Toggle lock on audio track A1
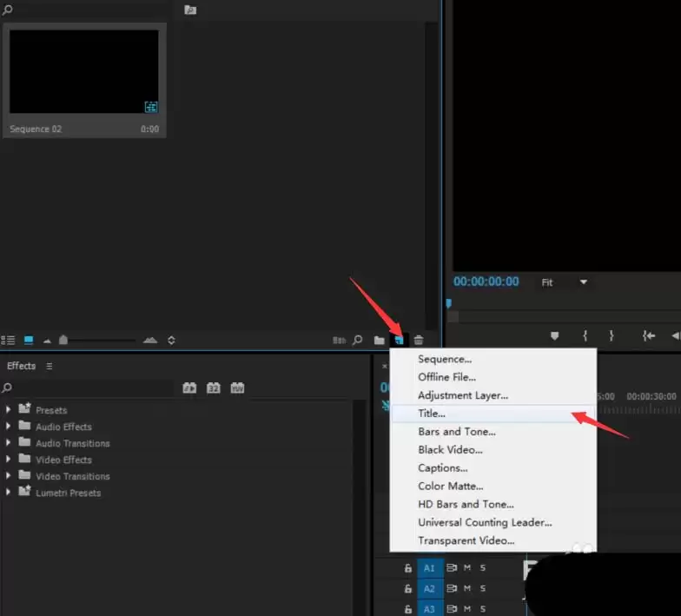The image size is (681, 616). click(x=407, y=568)
